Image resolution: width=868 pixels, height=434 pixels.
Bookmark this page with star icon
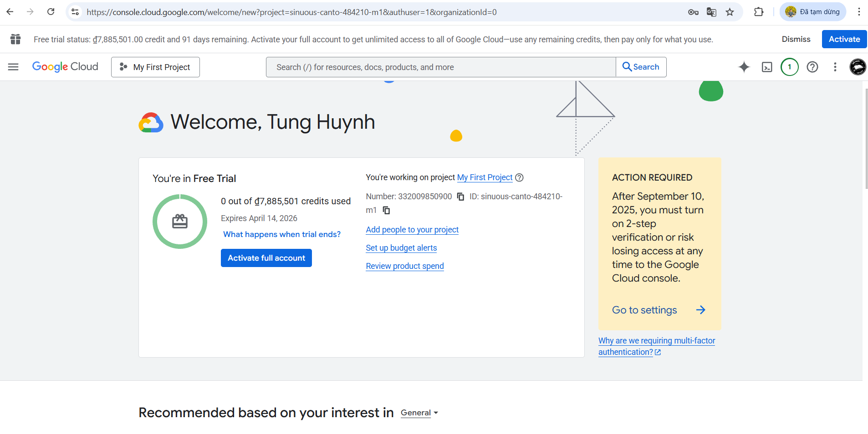(730, 12)
